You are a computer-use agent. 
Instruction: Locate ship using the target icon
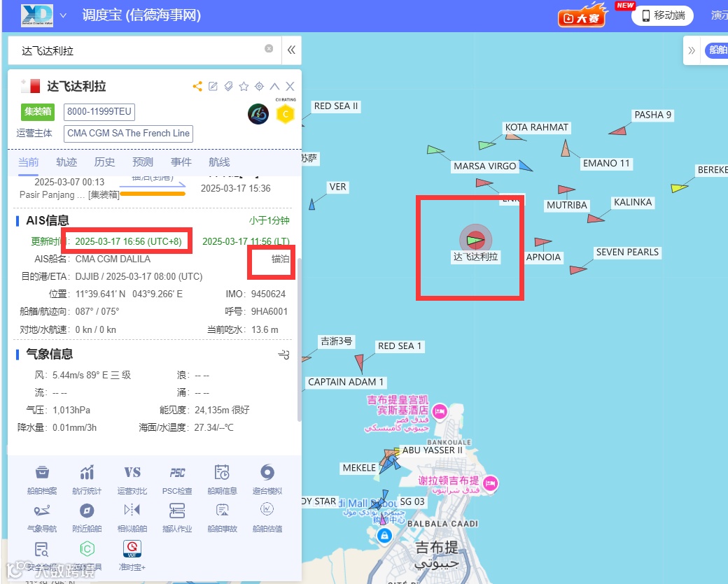(x=260, y=86)
